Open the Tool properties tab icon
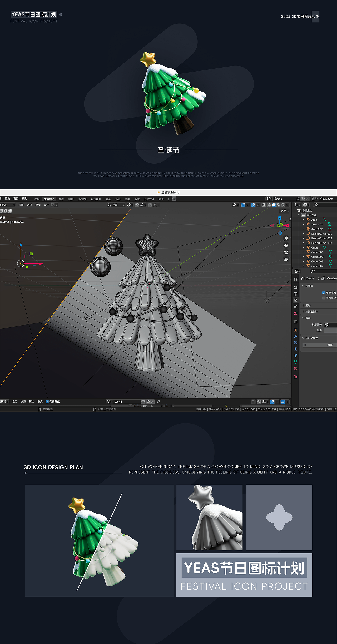The width and height of the screenshot is (337, 644). click(296, 279)
